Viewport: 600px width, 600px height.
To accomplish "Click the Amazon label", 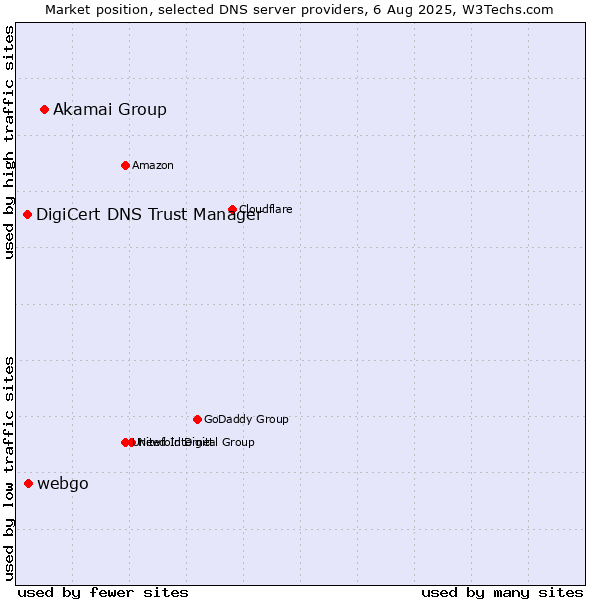I will point(153,165).
